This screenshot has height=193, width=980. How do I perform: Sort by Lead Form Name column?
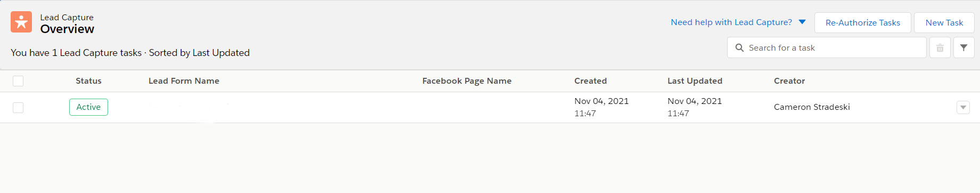click(x=184, y=81)
